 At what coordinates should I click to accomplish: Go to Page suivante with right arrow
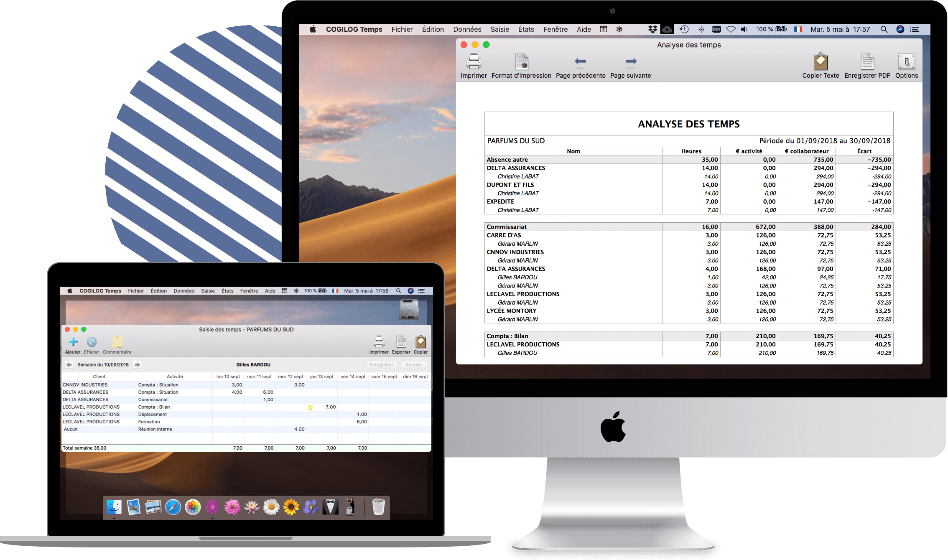tap(631, 61)
